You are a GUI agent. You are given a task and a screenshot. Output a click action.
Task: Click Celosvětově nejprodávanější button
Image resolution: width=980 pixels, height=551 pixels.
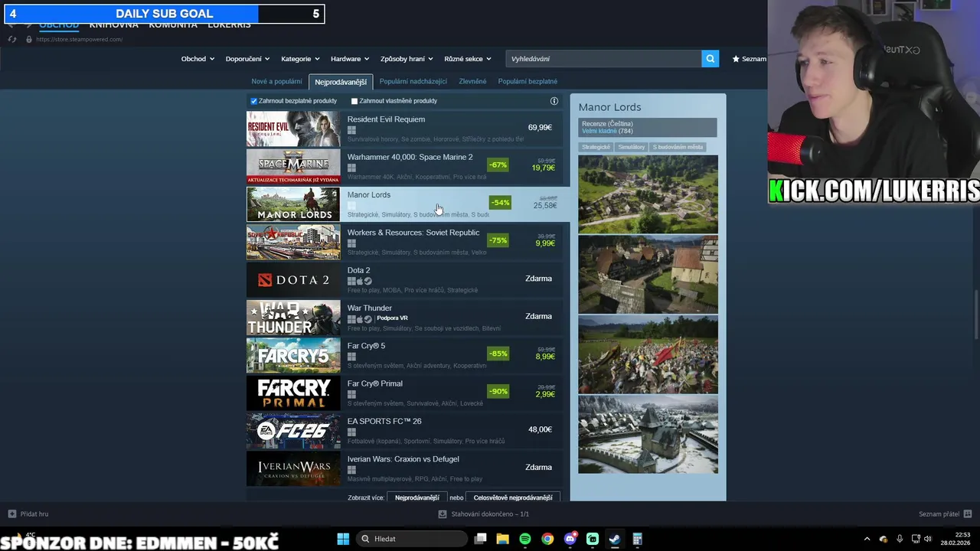pyautogui.click(x=513, y=497)
